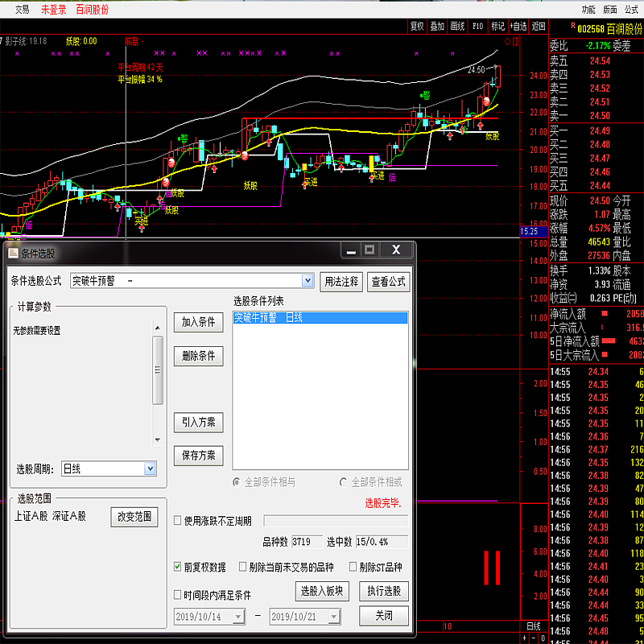Viewport: 644px width, 644px height.
Task: Add stock to watchlist with +自选
Action: pyautogui.click(x=518, y=27)
